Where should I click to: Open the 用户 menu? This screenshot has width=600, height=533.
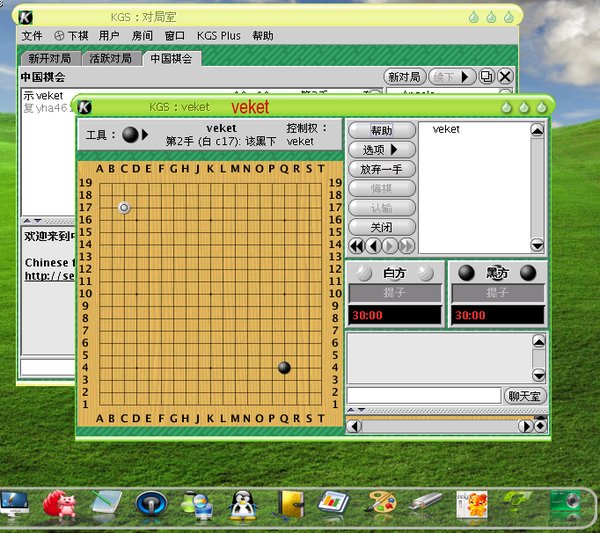109,36
